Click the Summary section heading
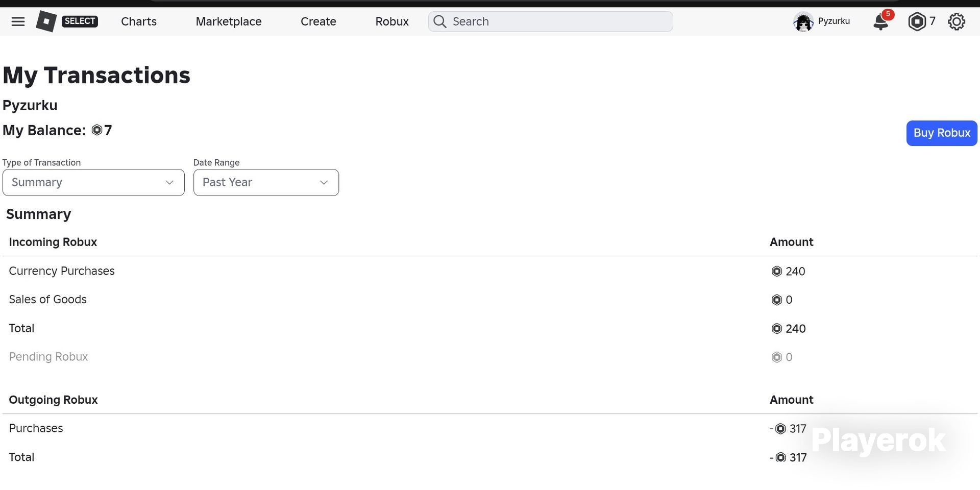This screenshot has width=980, height=490. tap(39, 214)
